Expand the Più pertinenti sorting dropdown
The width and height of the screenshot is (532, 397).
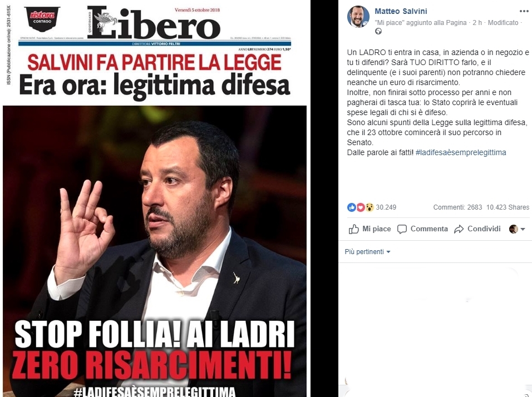(x=367, y=251)
